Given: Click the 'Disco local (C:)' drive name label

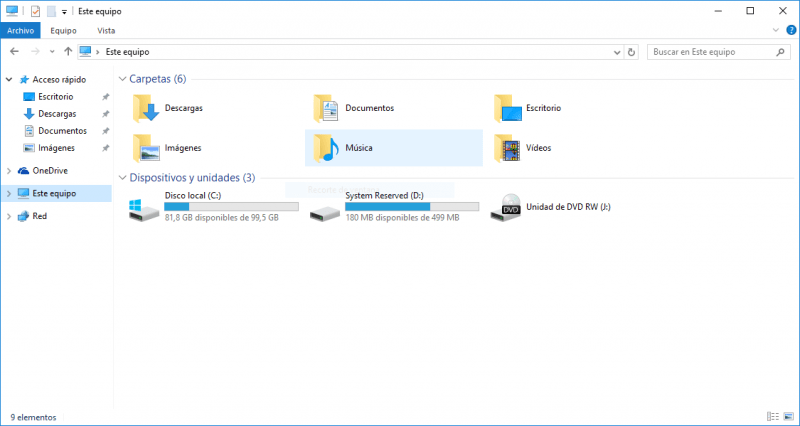Looking at the screenshot, I should pyautogui.click(x=193, y=195).
